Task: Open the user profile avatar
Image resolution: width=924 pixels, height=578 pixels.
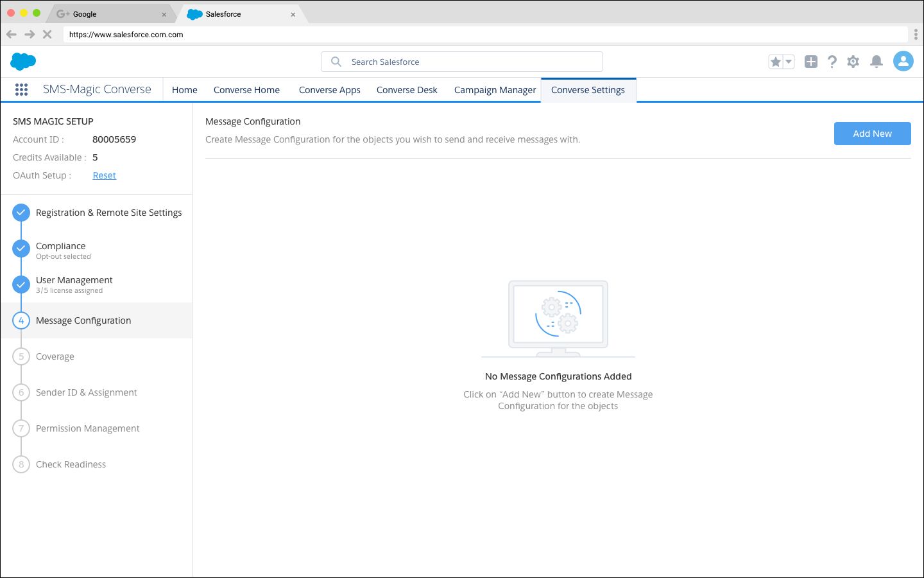Action: (x=903, y=62)
